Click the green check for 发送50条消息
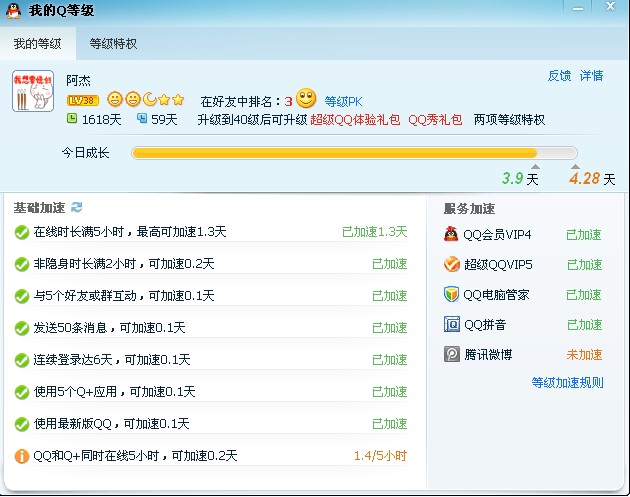Screen dimensions: 630x497 (22, 328)
